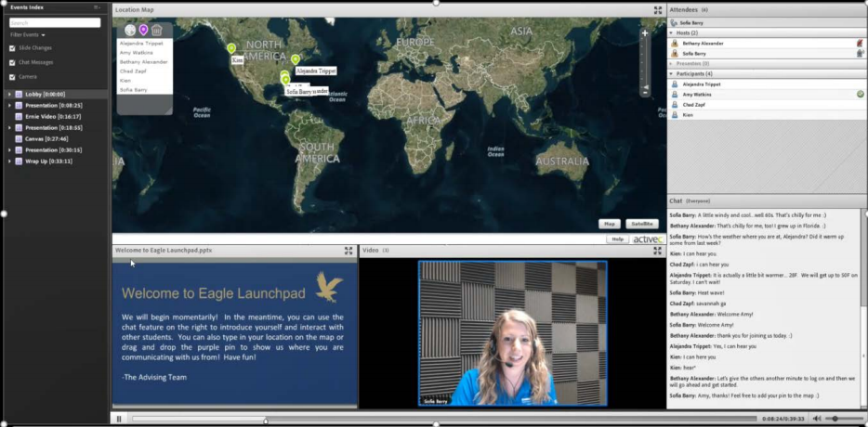This screenshot has width=868, height=427.
Task: Click the Chat pod scrollbar
Action: coord(864,308)
